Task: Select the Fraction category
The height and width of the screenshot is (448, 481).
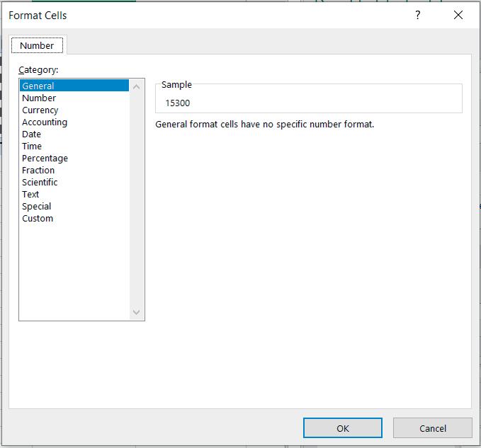Action: point(74,170)
